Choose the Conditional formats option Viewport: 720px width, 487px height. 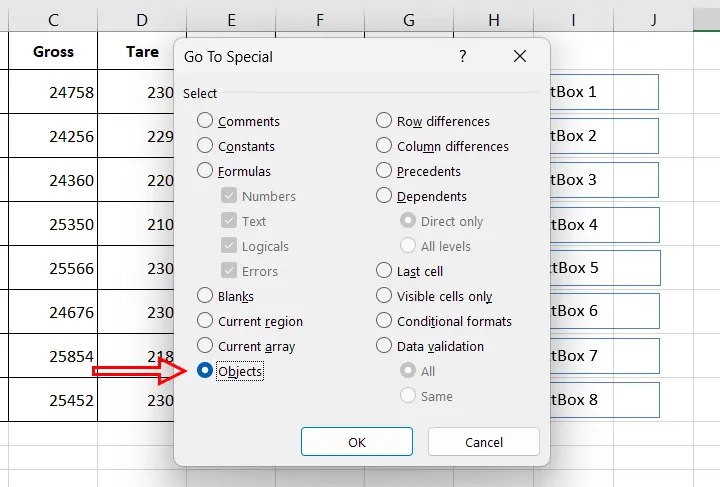tap(384, 321)
